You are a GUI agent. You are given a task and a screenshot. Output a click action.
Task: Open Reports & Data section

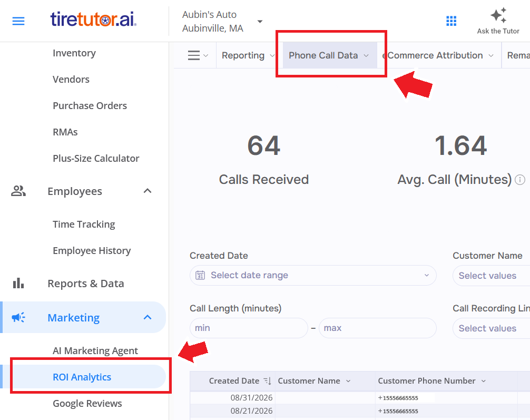tap(86, 284)
